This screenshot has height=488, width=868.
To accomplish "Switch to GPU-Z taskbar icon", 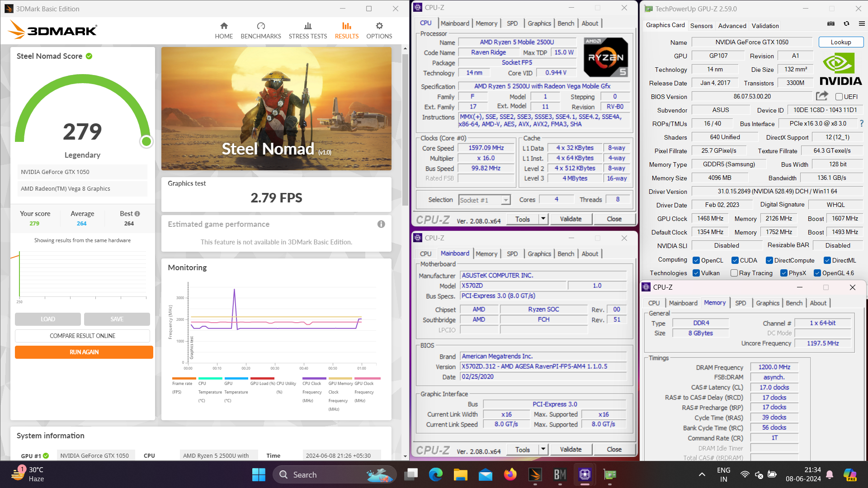I will 610,474.
